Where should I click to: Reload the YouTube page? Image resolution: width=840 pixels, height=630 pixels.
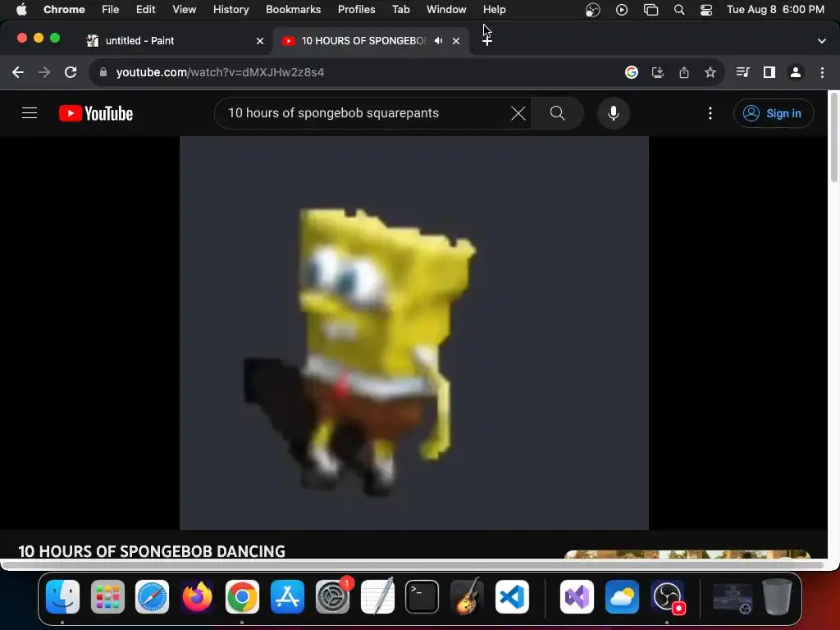71,72
